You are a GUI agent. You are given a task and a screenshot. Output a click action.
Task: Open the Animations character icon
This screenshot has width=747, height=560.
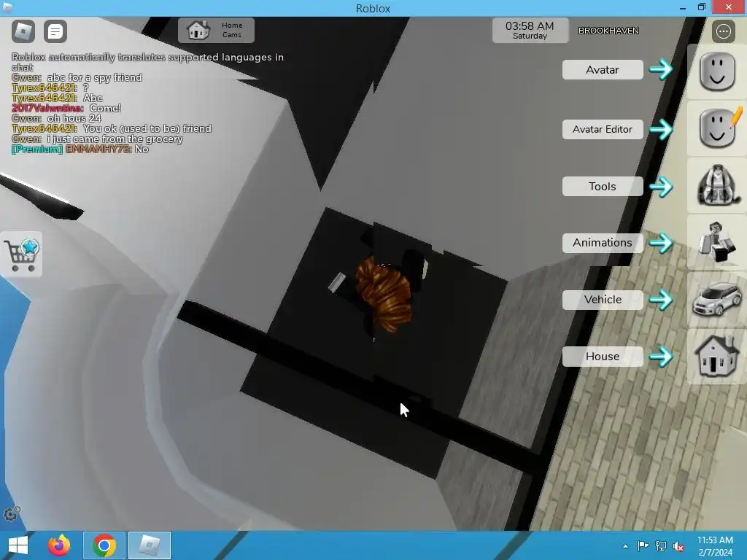(x=716, y=242)
